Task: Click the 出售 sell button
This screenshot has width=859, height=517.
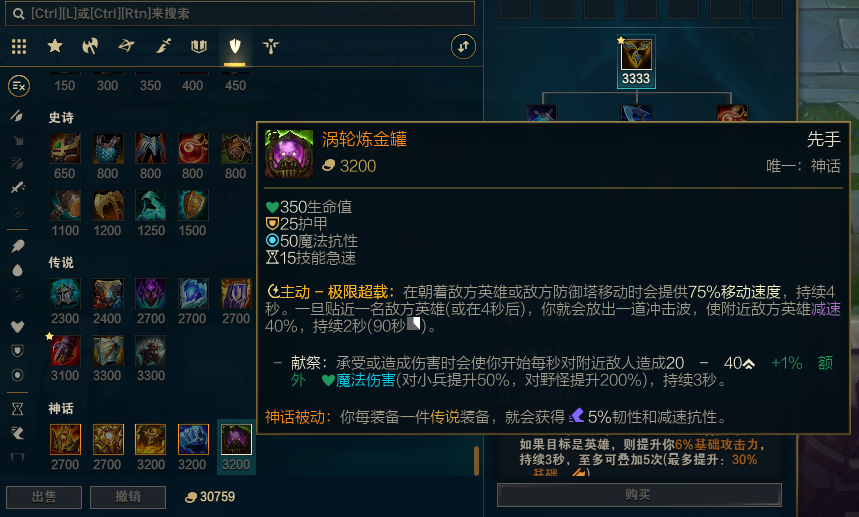Action: point(44,497)
